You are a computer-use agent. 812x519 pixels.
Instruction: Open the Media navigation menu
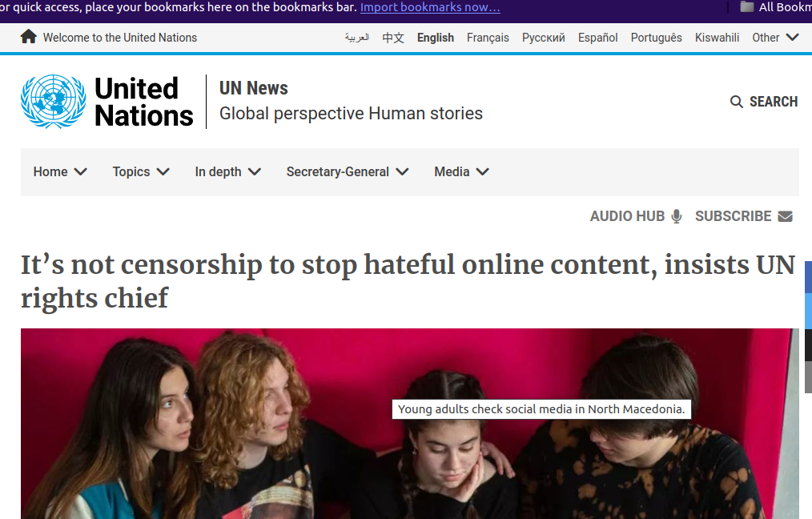[x=461, y=172]
